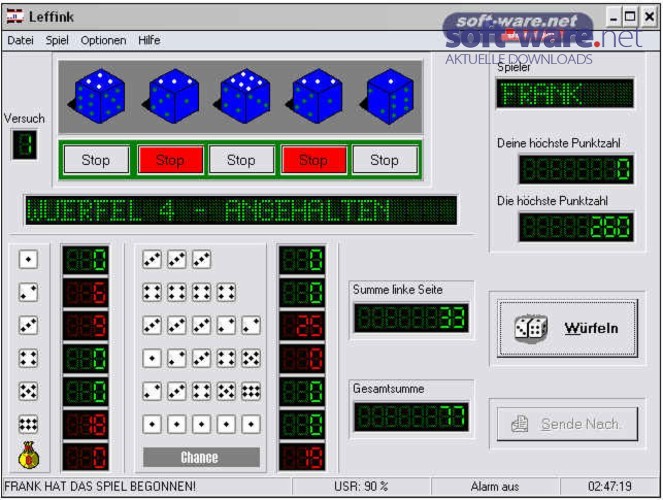Select the twos die icon in the left column
This screenshot has height=500, width=663.
coord(28,292)
